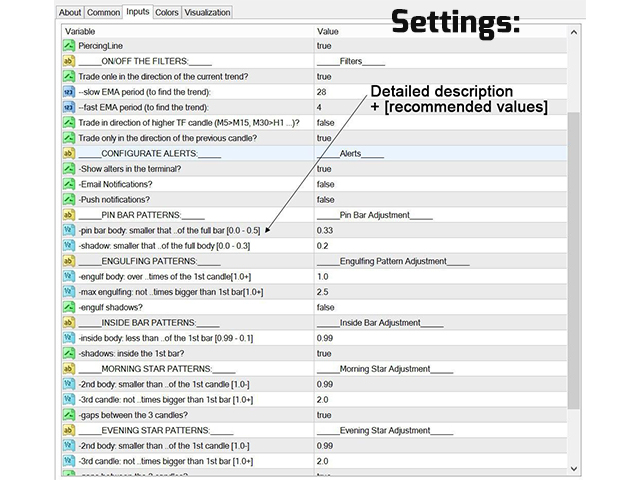Image resolution: width=640 pixels, height=480 pixels.
Task: Select PiercingLine value 'true'
Action: 324,46
